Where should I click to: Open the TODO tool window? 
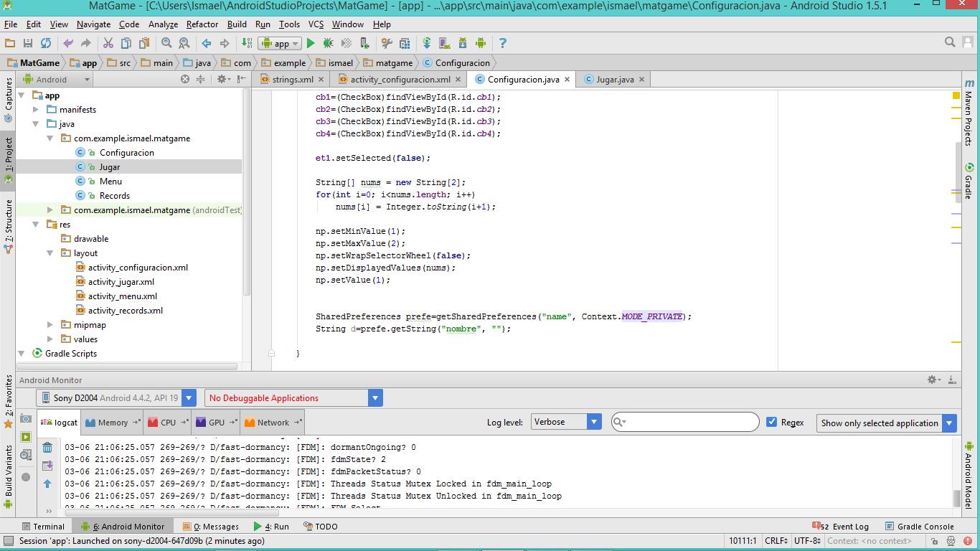pos(320,526)
